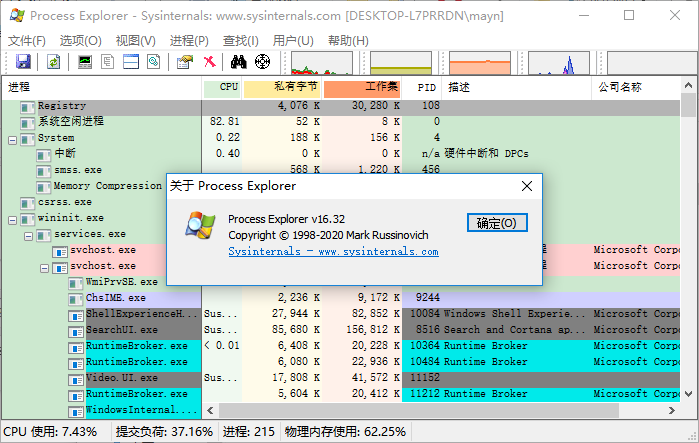Collapse the expanded svchost.exe node
Screen dimensions: 699x443
coord(45,268)
